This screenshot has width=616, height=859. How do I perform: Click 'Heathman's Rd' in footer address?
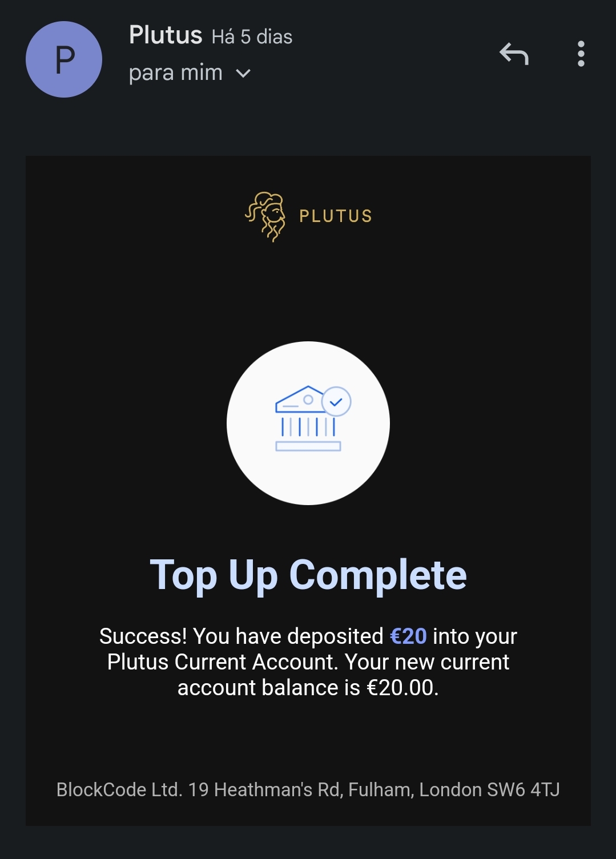277,790
